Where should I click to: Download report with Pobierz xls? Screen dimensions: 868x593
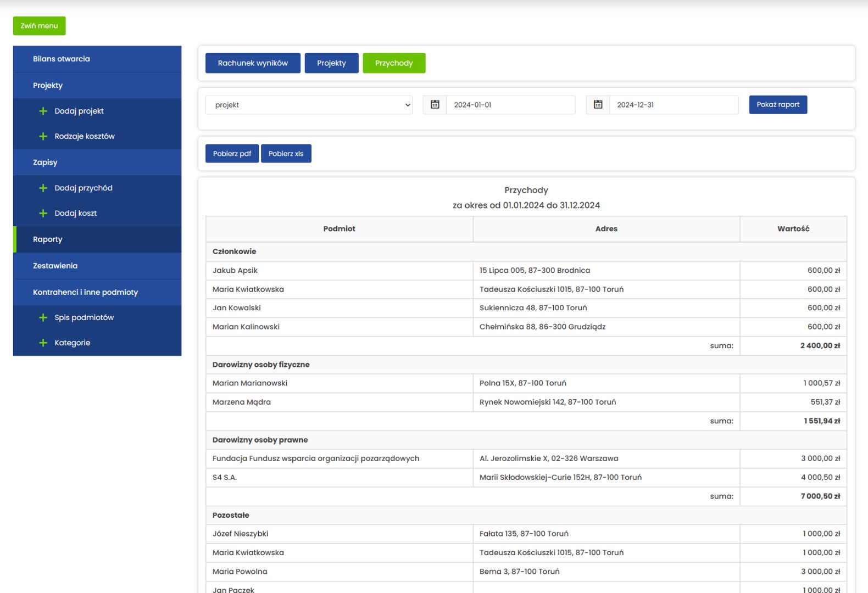tap(286, 154)
